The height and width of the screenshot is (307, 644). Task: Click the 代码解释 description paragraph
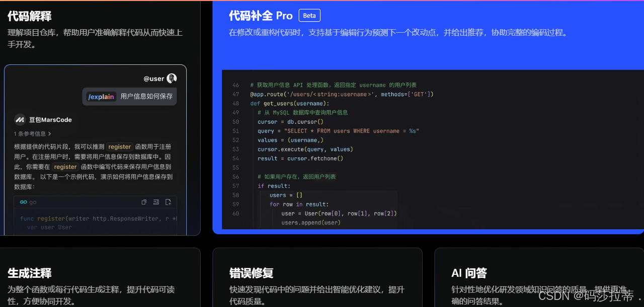tap(95, 38)
